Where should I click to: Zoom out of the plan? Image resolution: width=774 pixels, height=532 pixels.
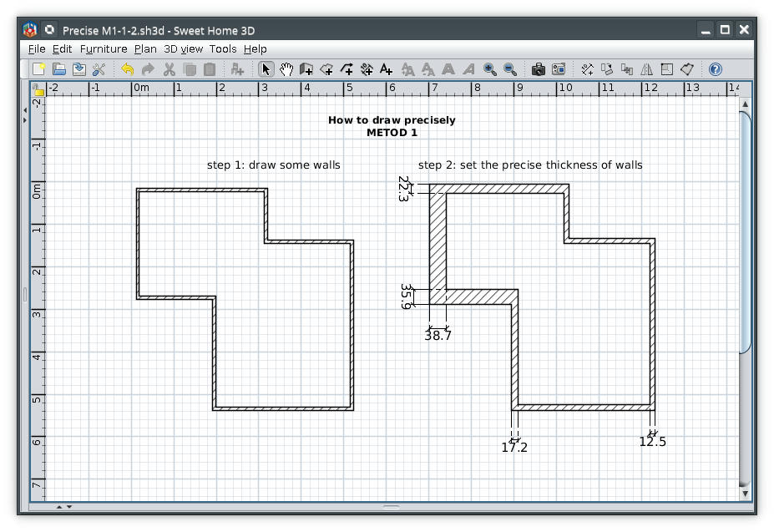tap(510, 69)
